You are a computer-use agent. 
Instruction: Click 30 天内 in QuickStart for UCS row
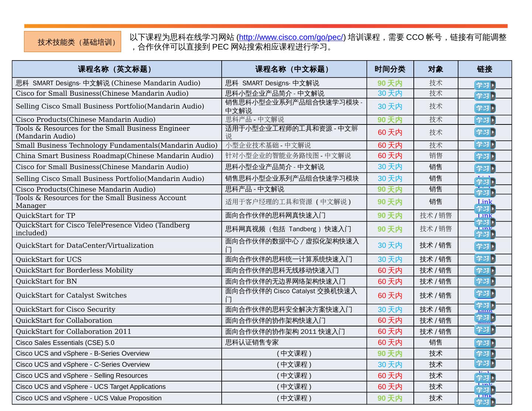pos(390,260)
